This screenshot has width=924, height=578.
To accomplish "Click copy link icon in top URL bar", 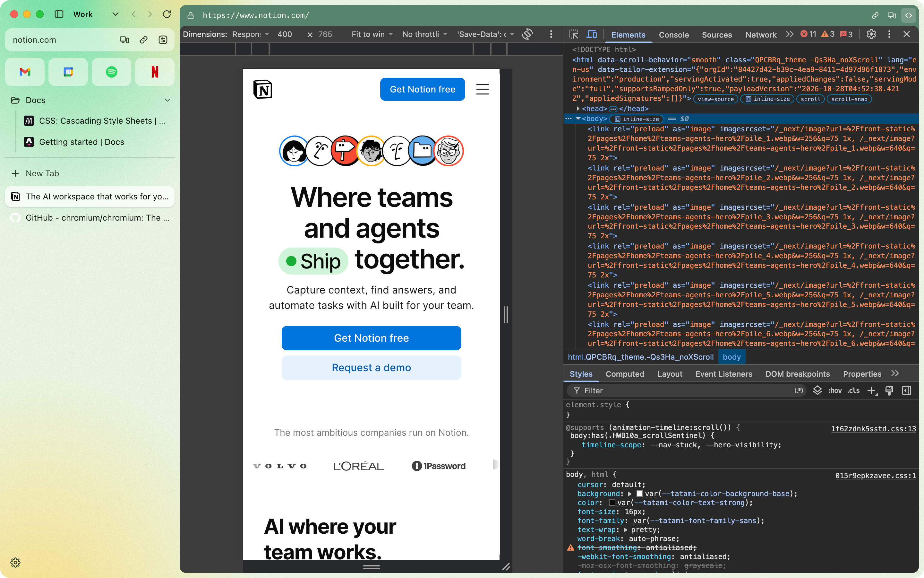I will pos(875,15).
